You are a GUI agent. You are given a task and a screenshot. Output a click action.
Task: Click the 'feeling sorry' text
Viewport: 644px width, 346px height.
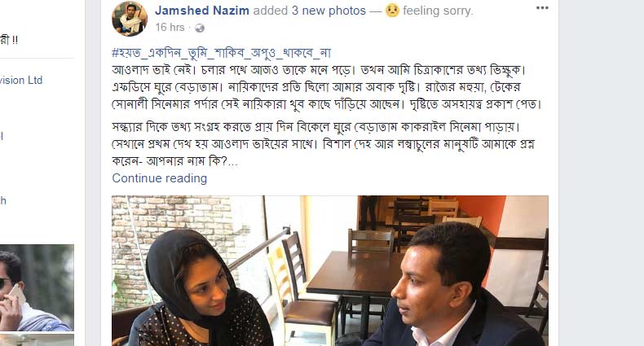[438, 11]
